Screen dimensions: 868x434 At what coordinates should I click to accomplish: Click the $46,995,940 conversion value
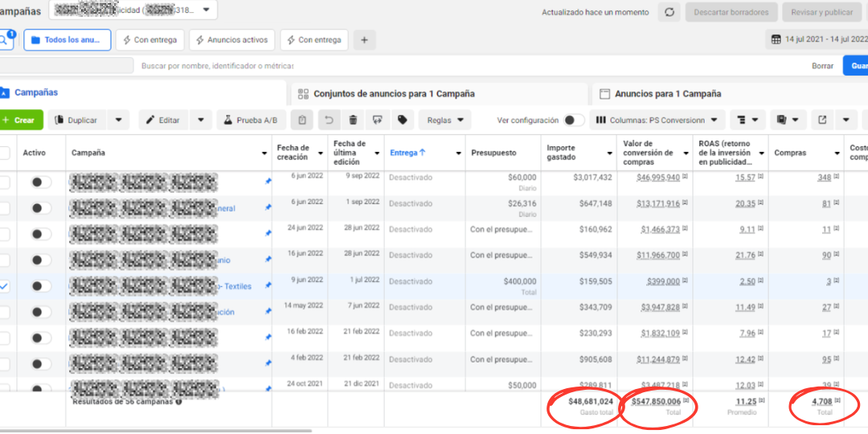(658, 178)
